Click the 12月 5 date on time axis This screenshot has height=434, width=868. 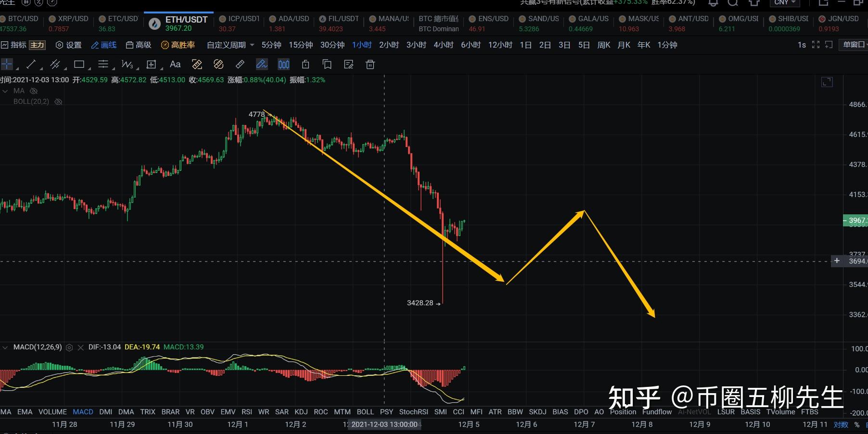pyautogui.click(x=469, y=424)
